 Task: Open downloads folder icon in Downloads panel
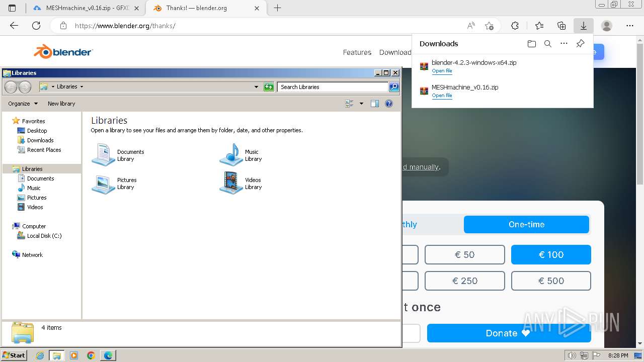coord(532,44)
